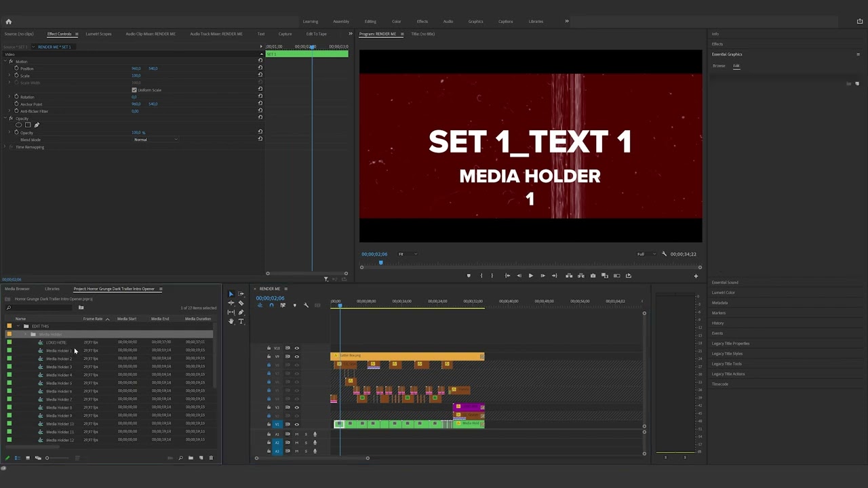The width and height of the screenshot is (868, 488).
Task: Create ellipse mask under Opacity
Action: (19, 125)
